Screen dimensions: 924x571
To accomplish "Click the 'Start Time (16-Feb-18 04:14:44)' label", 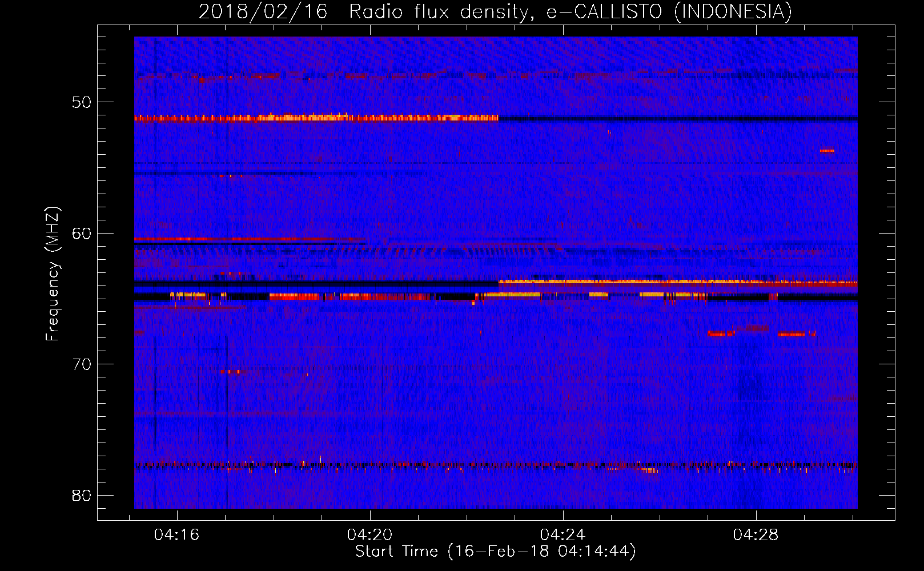I will coord(495,552).
